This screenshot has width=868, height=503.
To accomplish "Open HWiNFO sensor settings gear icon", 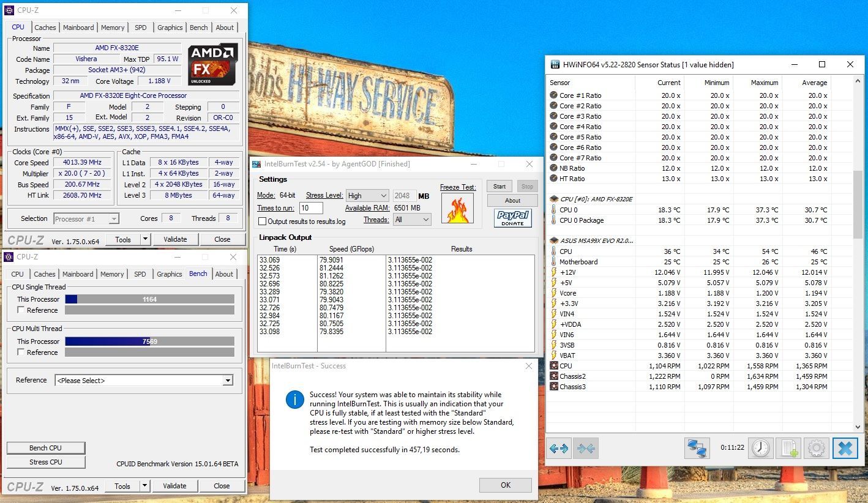I will pyautogui.click(x=817, y=449).
